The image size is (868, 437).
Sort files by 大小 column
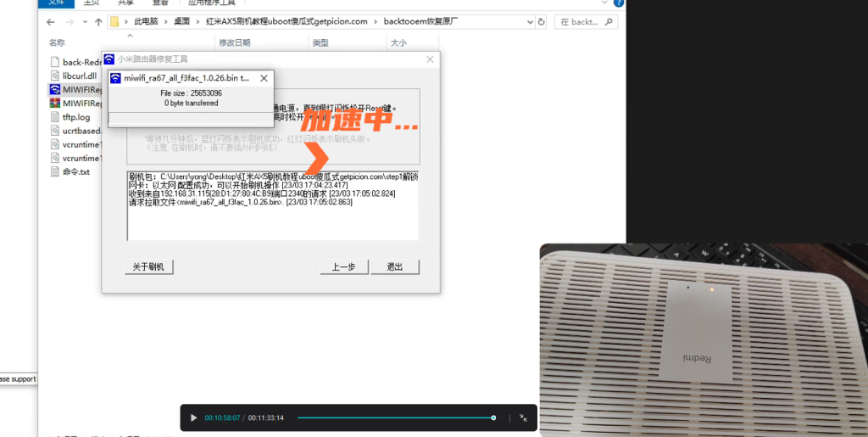pos(398,42)
